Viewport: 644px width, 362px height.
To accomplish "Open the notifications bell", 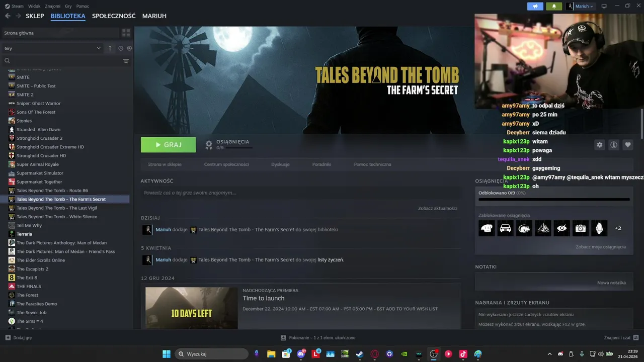I will point(554,6).
